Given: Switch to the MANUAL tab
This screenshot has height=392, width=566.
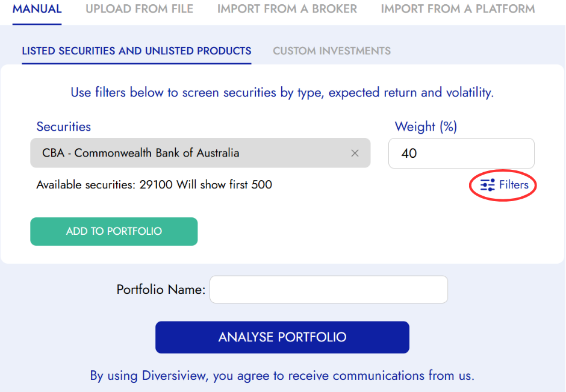Looking at the screenshot, I should 37,9.
